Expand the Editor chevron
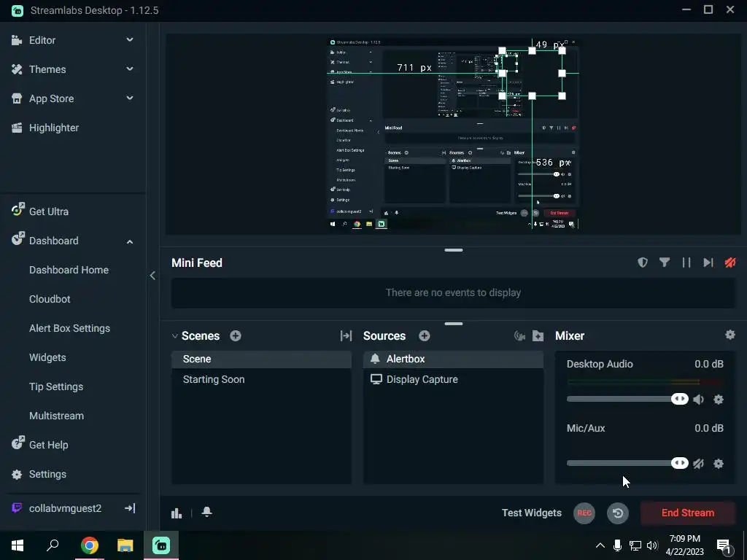 click(130, 40)
